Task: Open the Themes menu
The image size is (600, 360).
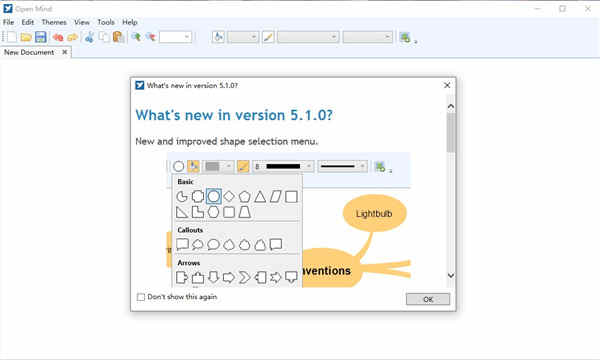Action: click(x=54, y=22)
